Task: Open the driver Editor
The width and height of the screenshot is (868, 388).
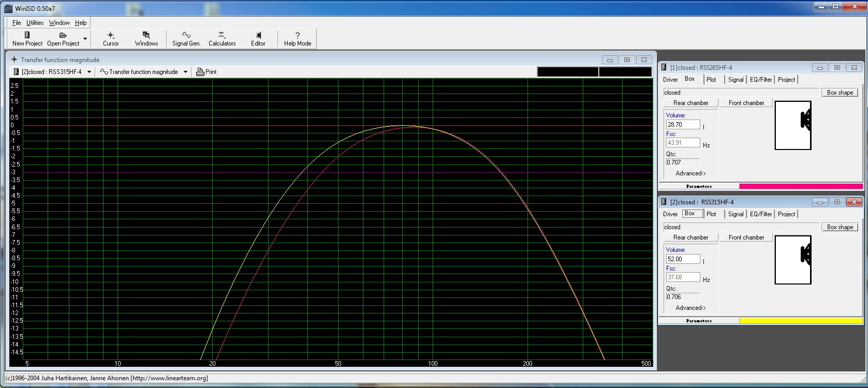Action: (258, 39)
